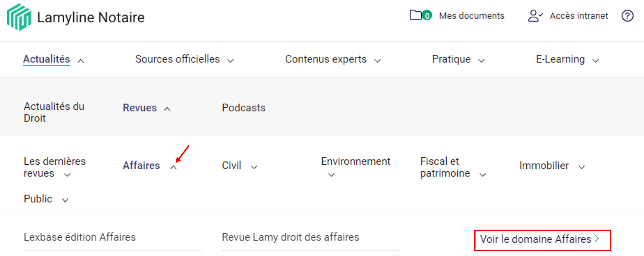Expand the Sources officielles dropdown
Screen dimensions: 644x256
click(x=230, y=61)
